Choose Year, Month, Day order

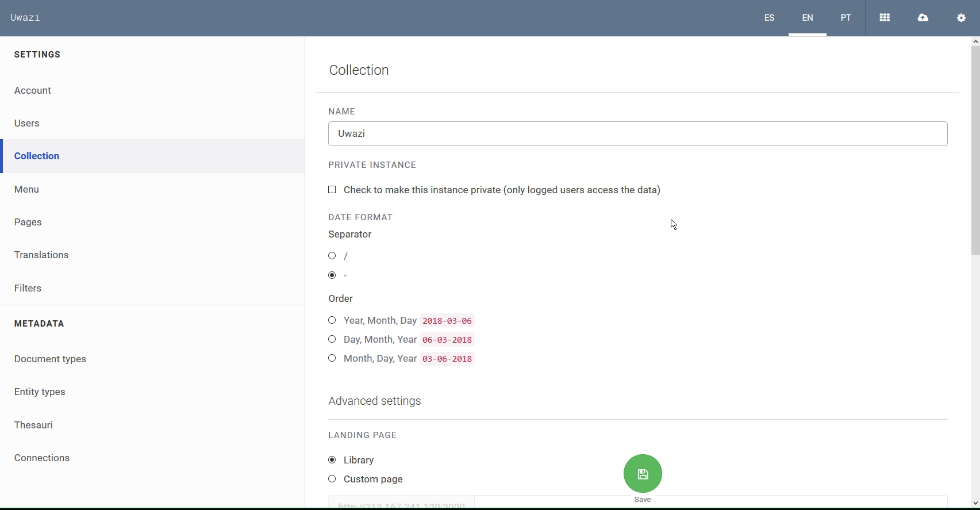(x=332, y=320)
